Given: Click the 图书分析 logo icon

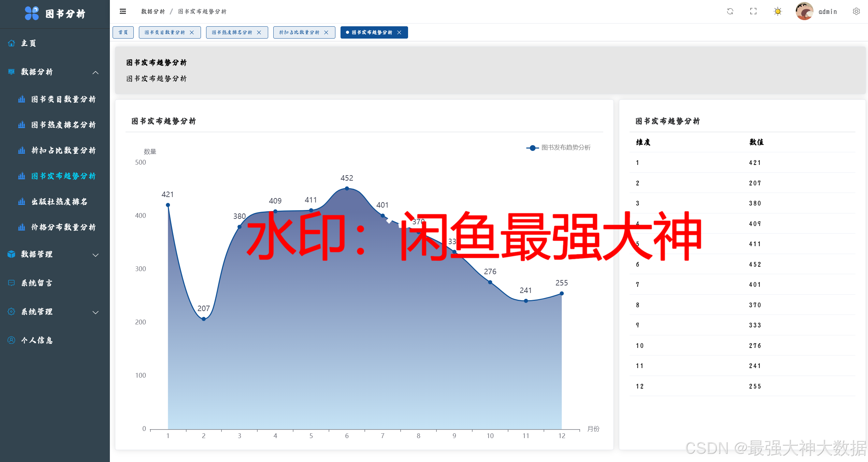Looking at the screenshot, I should pyautogui.click(x=32, y=13).
